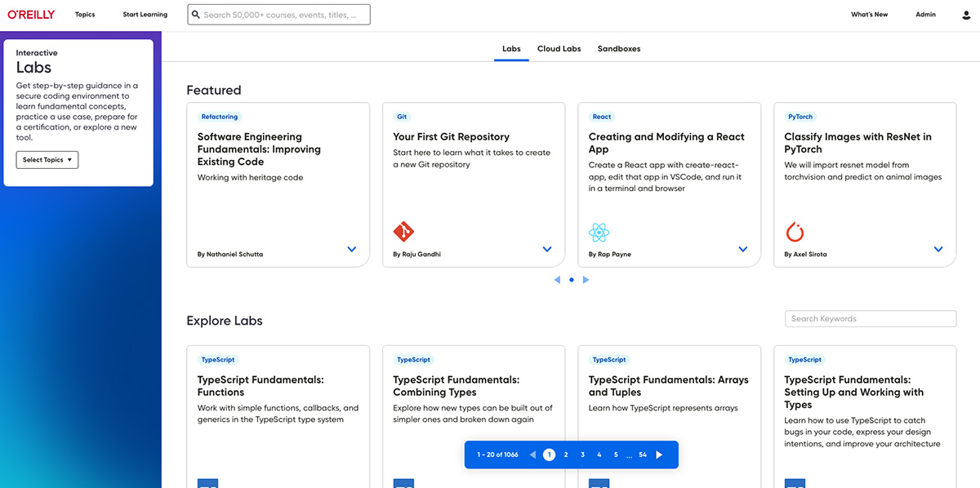This screenshot has height=488, width=980.
Task: Expand the Your First Git Repository chevron
Action: point(547,250)
